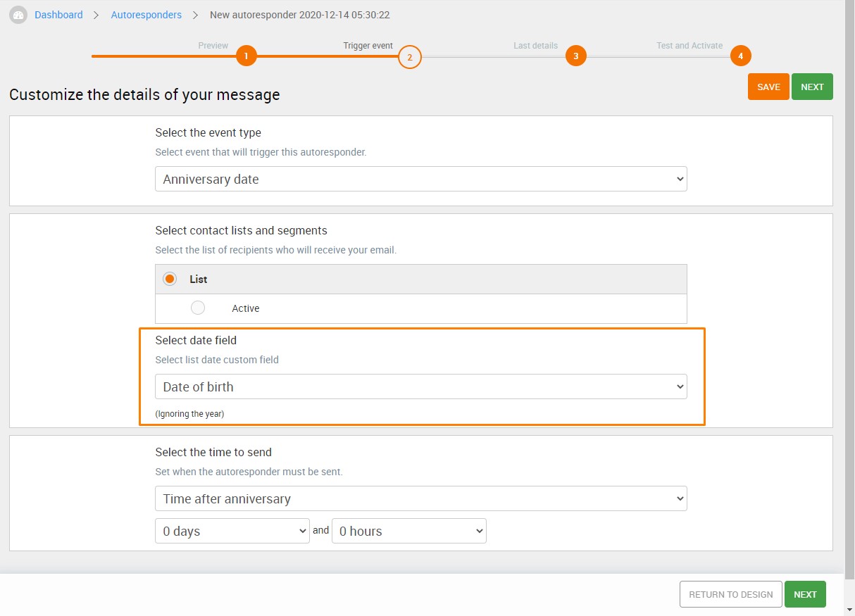Jump to step 1 Preview circle
Viewport: 855px width, 616px height.
click(246, 56)
